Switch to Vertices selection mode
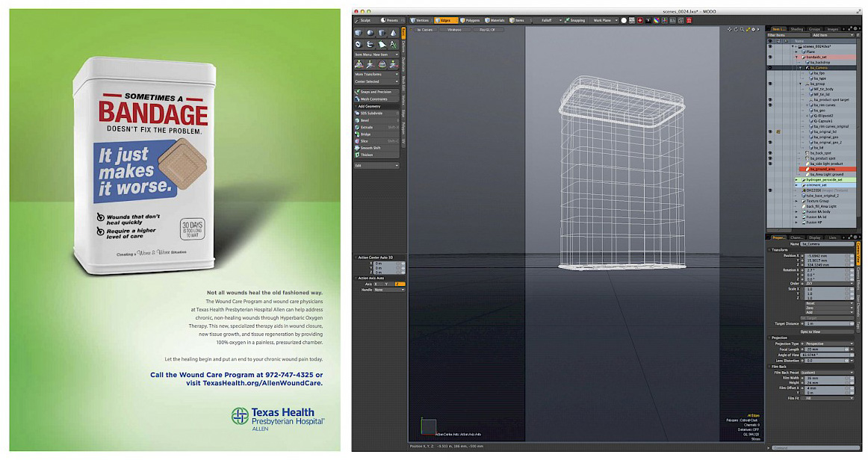 point(420,20)
